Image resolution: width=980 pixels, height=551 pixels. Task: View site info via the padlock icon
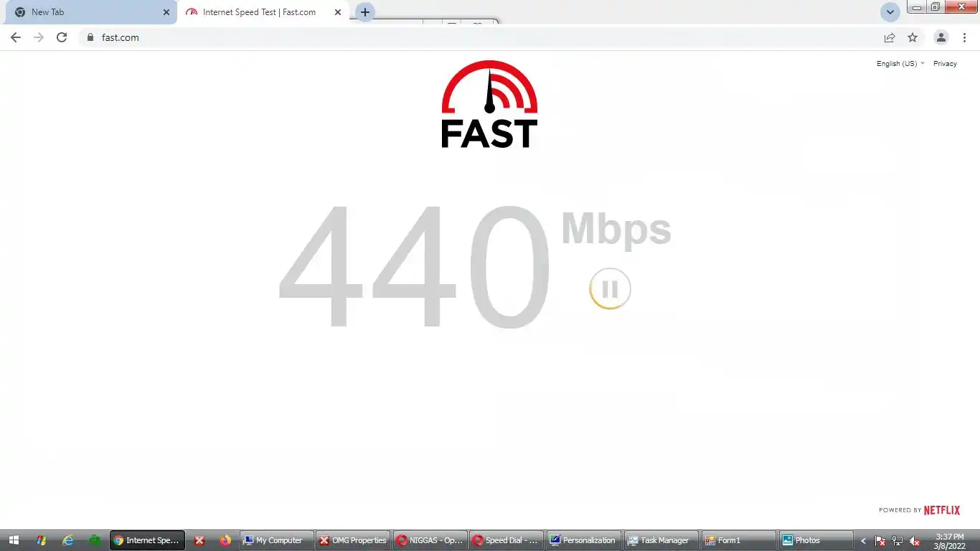pyautogui.click(x=90, y=37)
